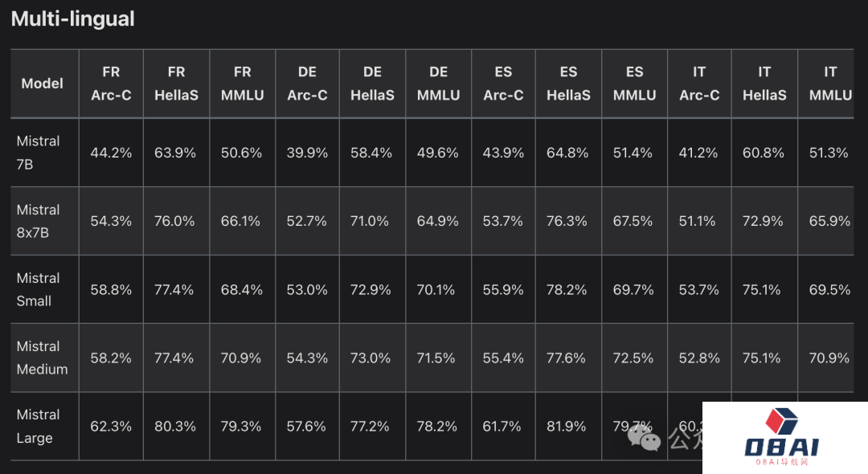Click the ES MMLU column header

click(634, 84)
